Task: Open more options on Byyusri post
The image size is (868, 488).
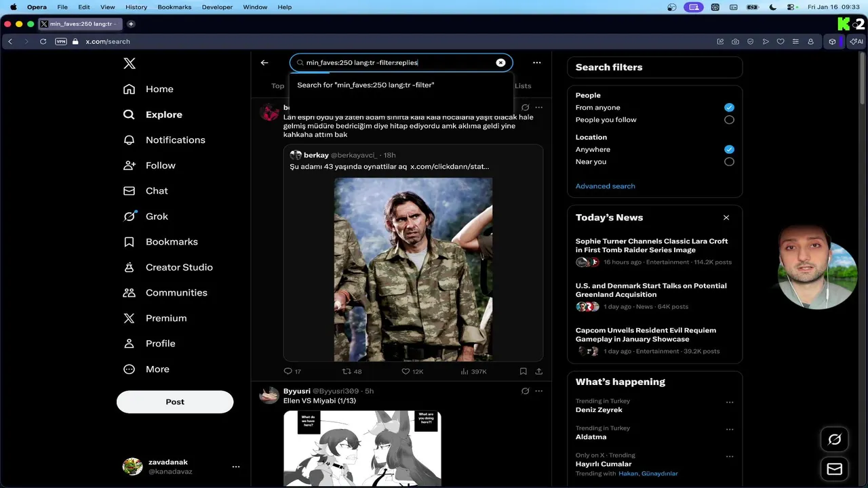Action: pos(539,391)
